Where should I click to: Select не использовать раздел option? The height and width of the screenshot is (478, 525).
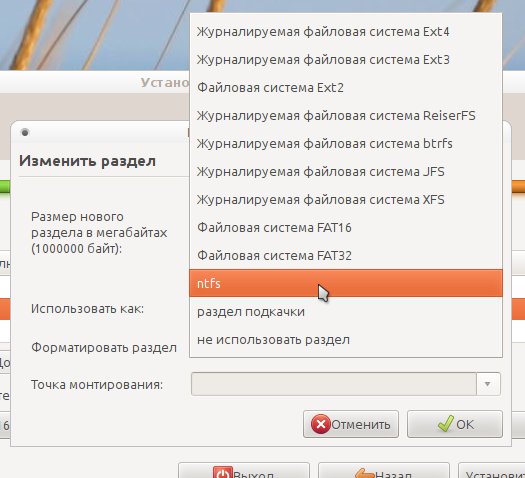[x=346, y=340]
